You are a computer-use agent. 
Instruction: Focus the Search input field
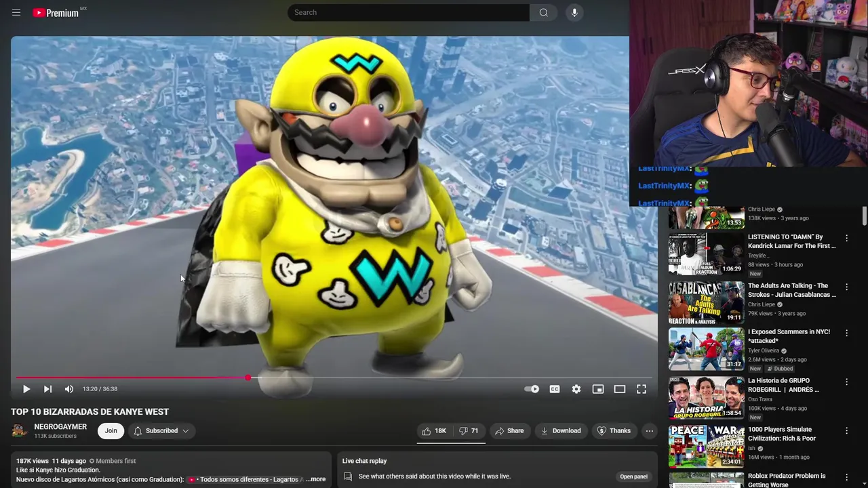[x=409, y=12]
